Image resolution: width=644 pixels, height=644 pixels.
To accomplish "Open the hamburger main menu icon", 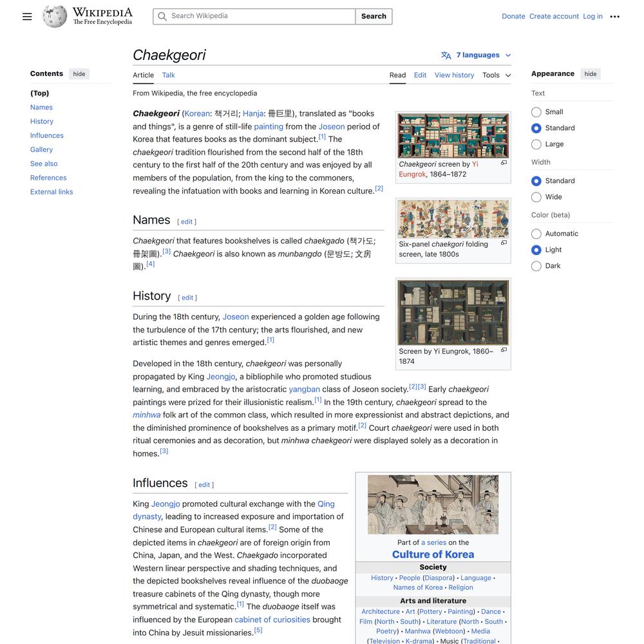I will point(27,17).
